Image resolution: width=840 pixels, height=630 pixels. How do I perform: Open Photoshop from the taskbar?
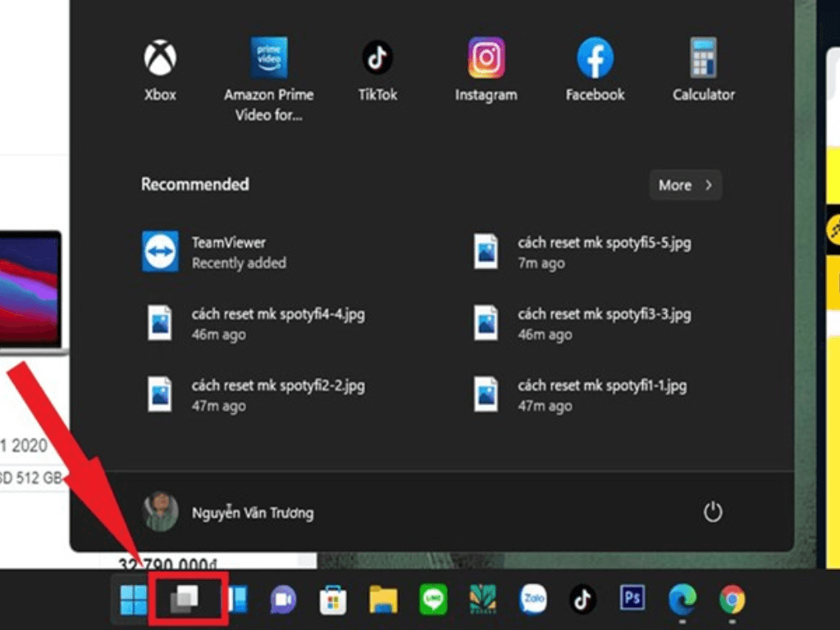632,600
